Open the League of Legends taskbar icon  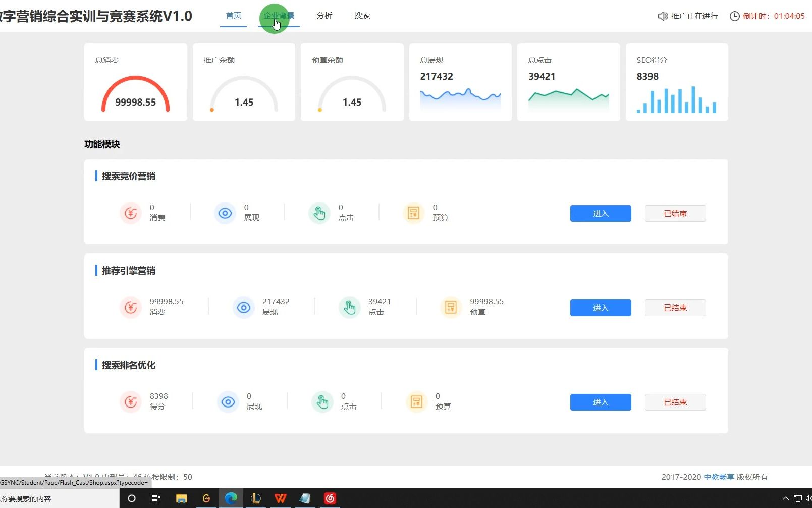click(x=255, y=498)
